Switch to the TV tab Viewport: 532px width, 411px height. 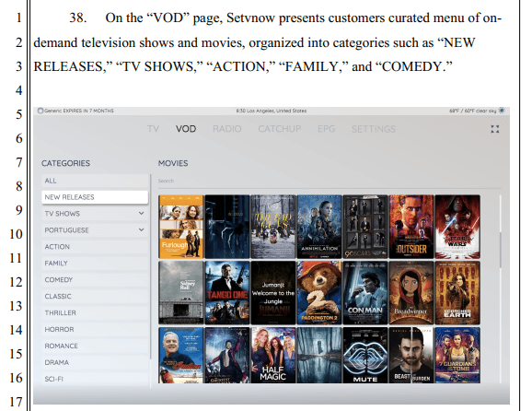[153, 129]
